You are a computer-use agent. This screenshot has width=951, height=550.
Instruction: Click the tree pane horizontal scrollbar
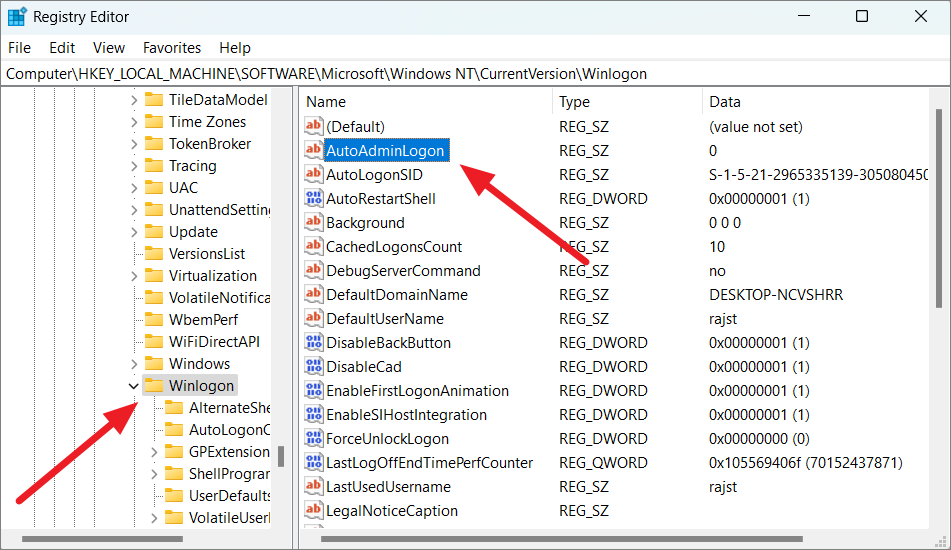[102, 538]
